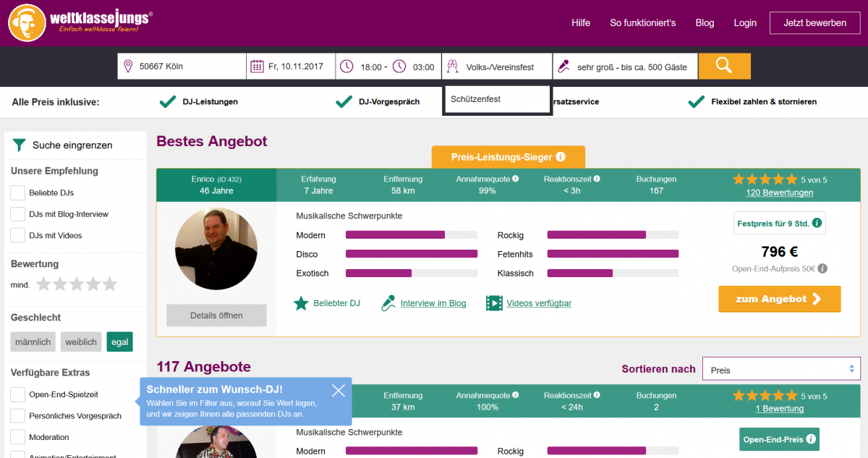The width and height of the screenshot is (868, 458).
Task: Open the Sortieren nach Preis dropdown
Action: [x=781, y=370]
